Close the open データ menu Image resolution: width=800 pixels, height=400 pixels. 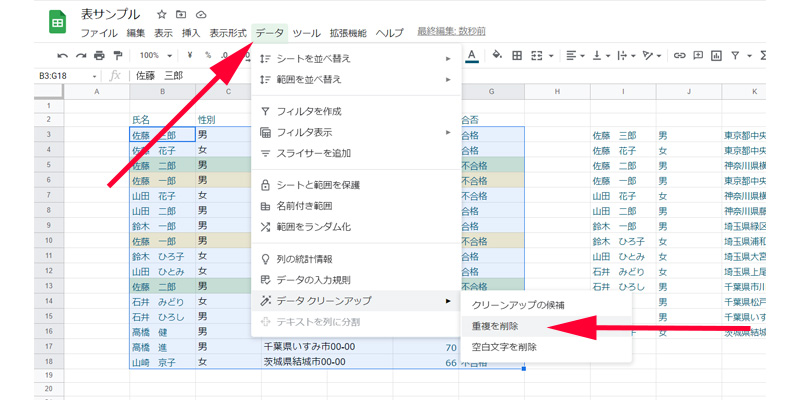tap(270, 33)
